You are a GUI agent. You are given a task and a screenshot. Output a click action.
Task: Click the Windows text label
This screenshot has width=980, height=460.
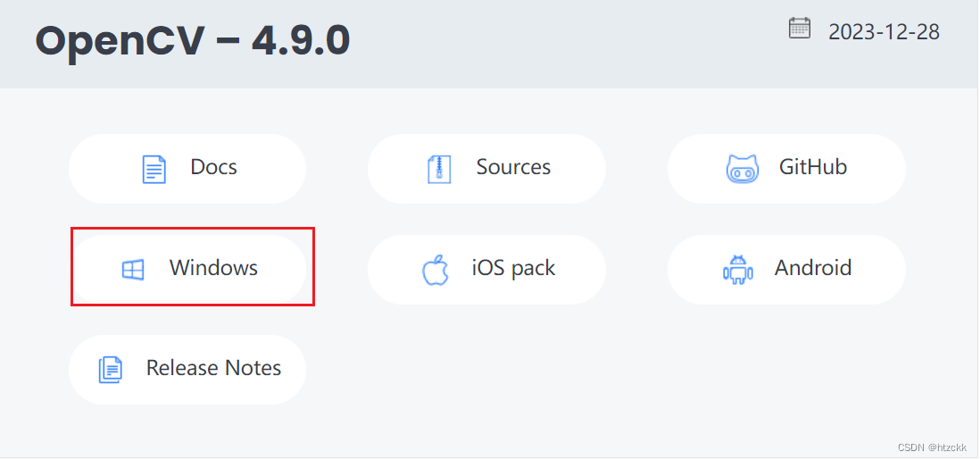click(x=213, y=268)
